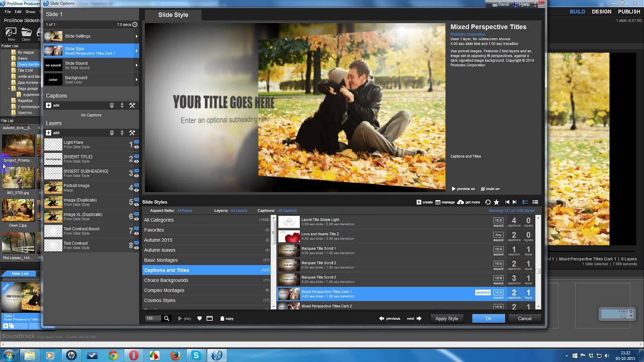The image size is (644, 362).
Task: Switch to compact list view icon
Action: coord(535,202)
